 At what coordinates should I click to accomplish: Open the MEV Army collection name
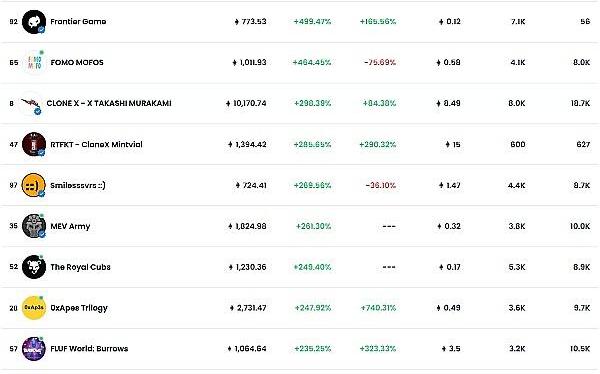point(70,226)
